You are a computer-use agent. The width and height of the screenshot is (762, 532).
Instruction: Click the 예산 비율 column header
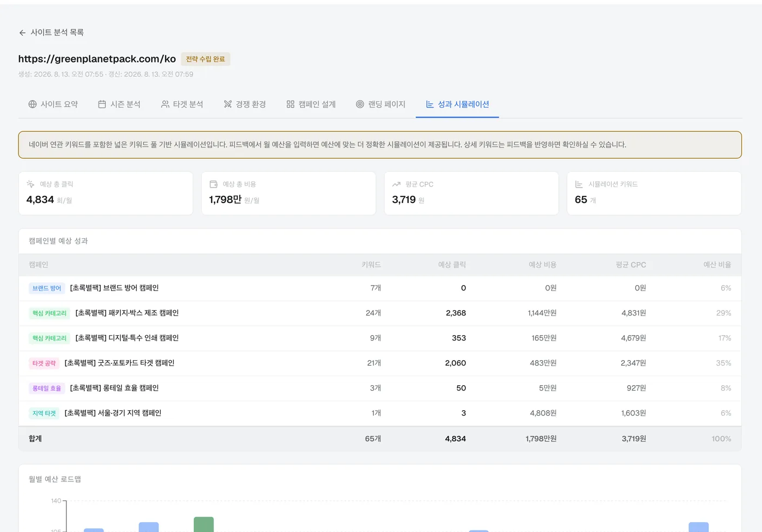click(717, 265)
